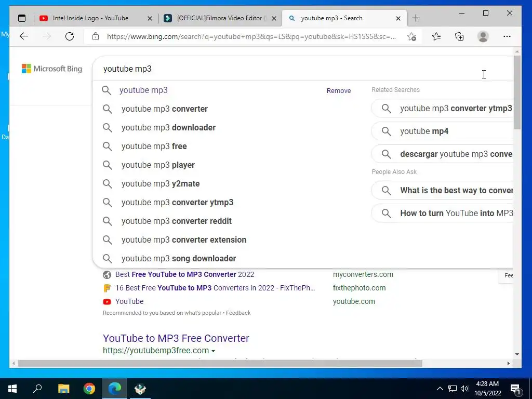
Task: Pick suggestion youtube mp3 converter reddit
Action: (x=177, y=221)
